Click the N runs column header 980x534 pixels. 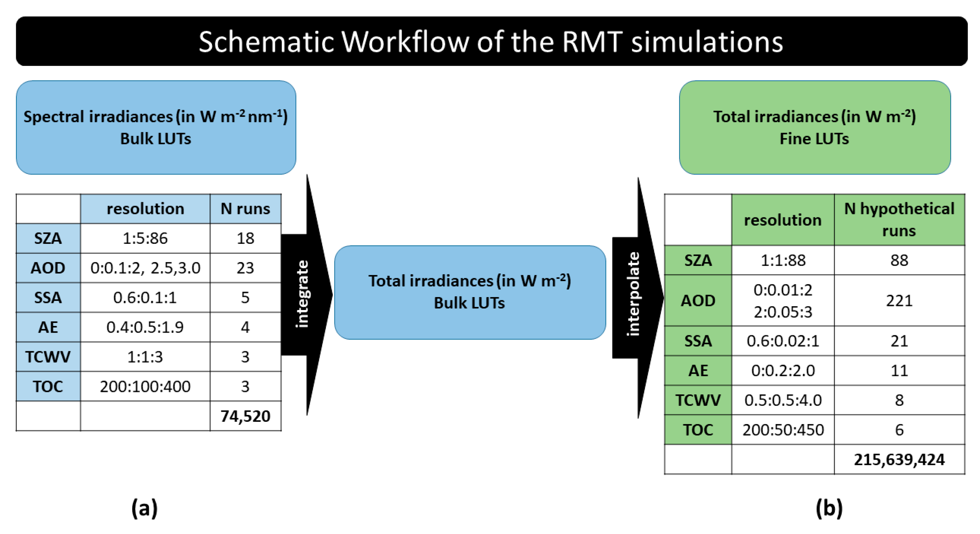pyautogui.click(x=245, y=209)
